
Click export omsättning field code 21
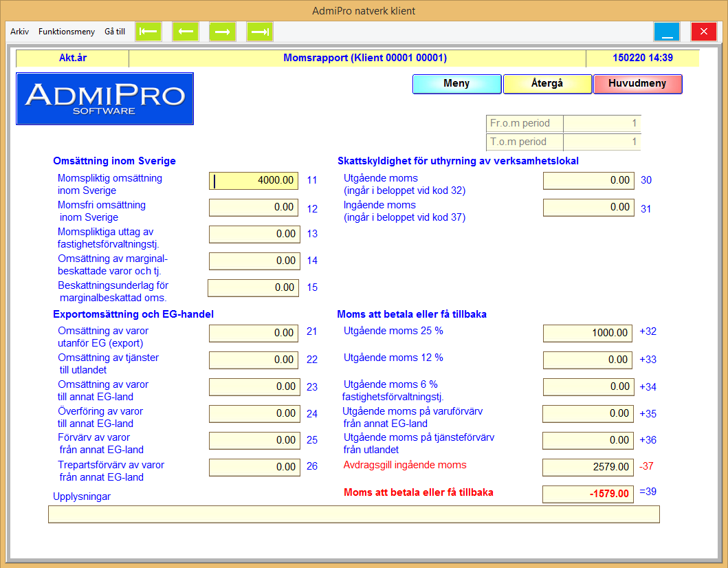click(254, 333)
